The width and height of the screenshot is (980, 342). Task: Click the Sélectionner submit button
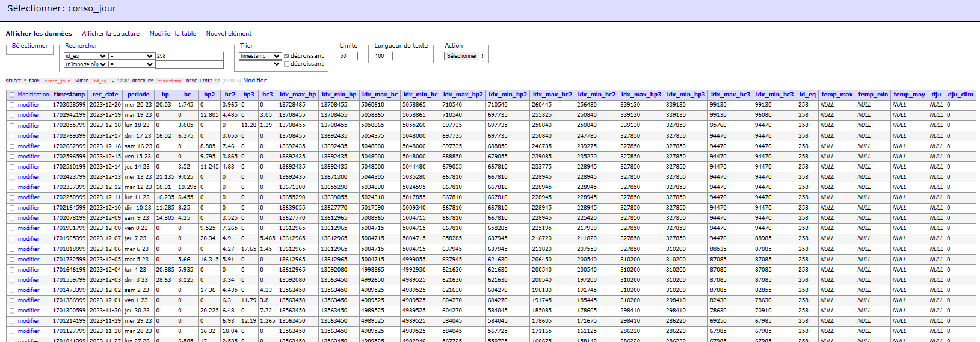point(462,56)
